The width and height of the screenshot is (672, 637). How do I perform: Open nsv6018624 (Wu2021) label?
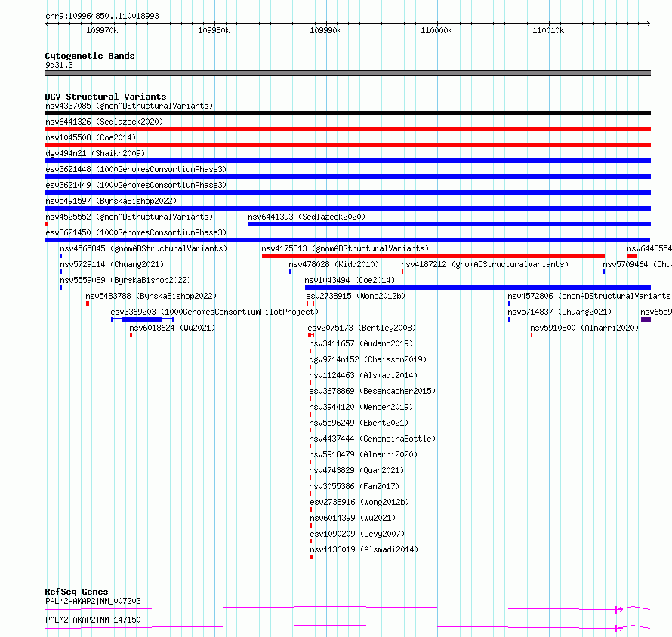click(x=172, y=328)
